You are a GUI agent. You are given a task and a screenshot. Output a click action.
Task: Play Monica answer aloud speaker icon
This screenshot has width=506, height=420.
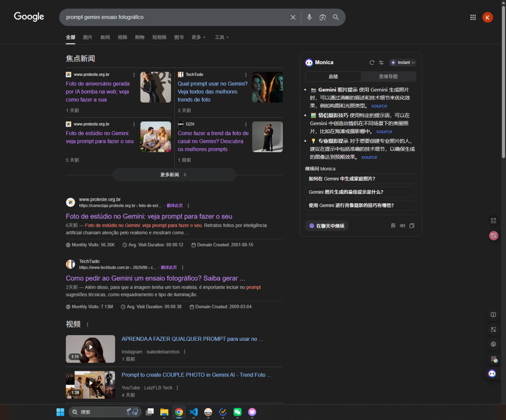coord(402,225)
